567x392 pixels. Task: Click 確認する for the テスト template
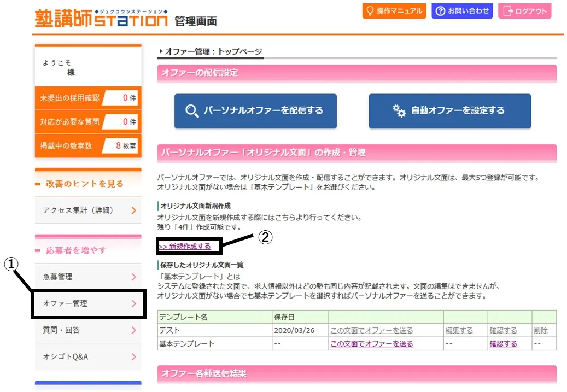[503, 331]
